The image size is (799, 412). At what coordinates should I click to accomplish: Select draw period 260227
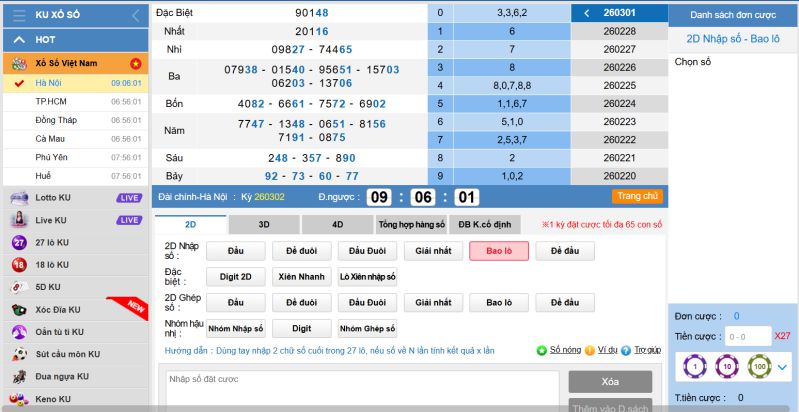tap(619, 49)
